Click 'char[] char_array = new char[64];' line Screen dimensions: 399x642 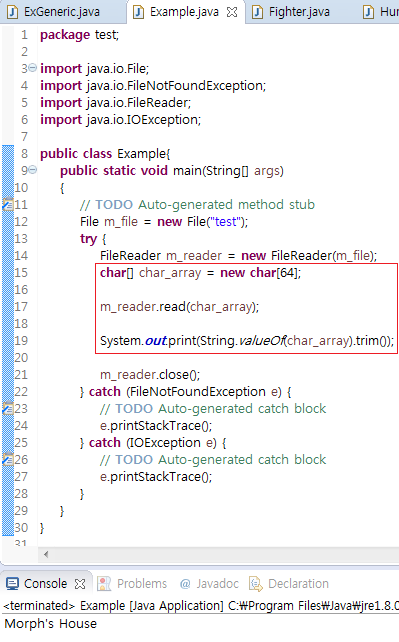[201, 273]
